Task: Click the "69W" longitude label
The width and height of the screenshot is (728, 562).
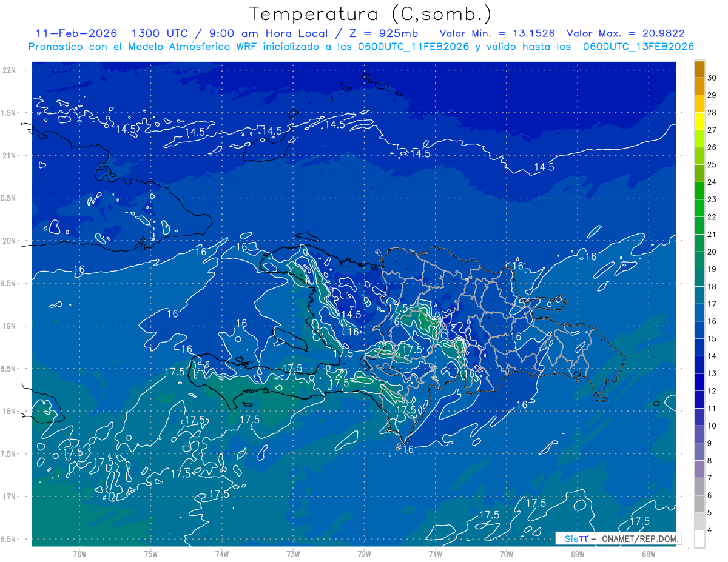Action: 578,554
